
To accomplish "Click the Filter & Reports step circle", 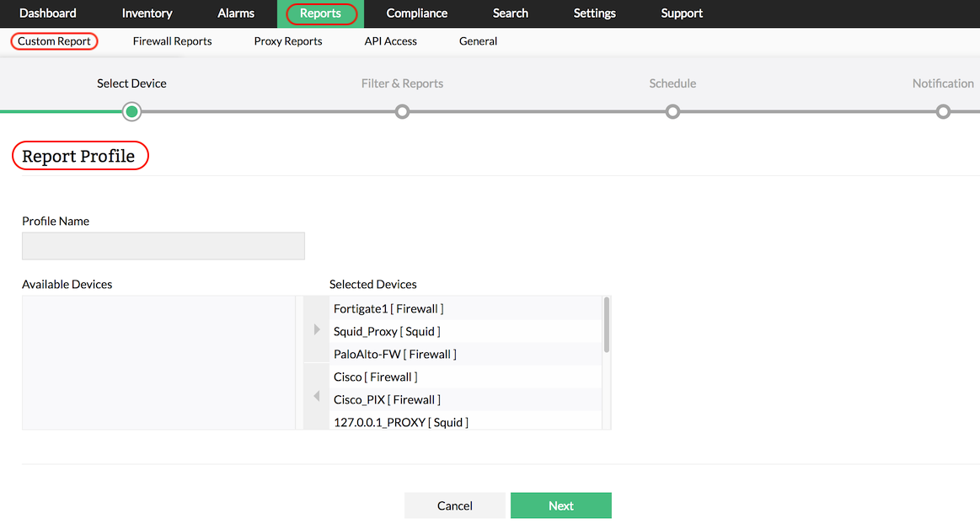I will click(402, 111).
